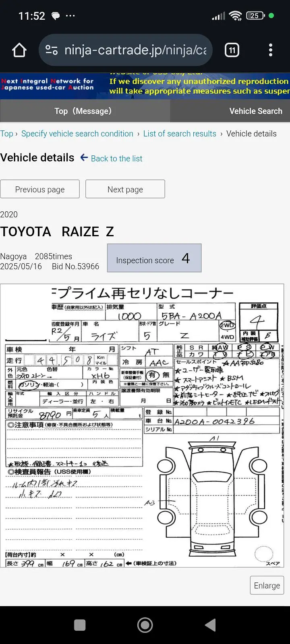
Task: Click Back to the list link
Action: pos(116,159)
